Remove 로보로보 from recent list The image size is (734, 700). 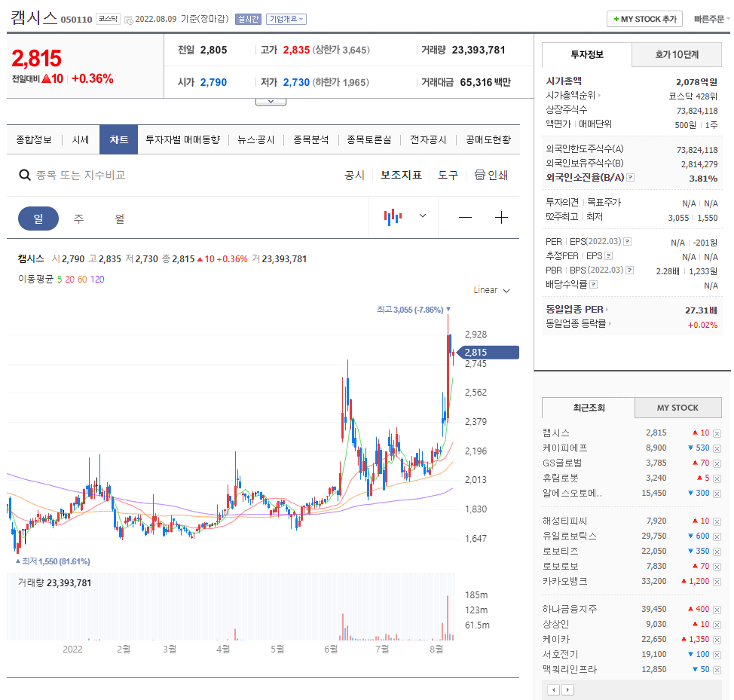717,567
